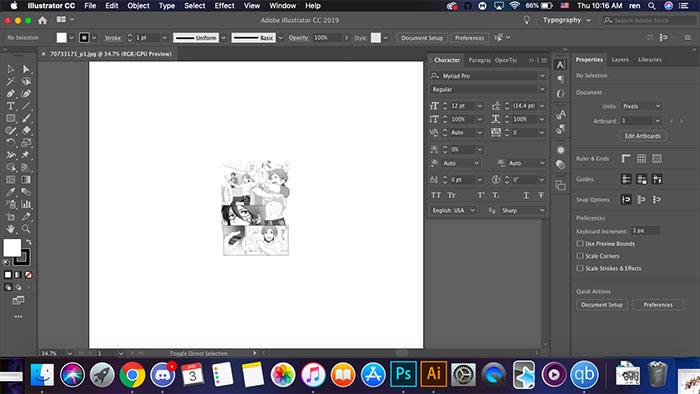Enable Scale Strokes & Effects checkbox
Image resolution: width=700 pixels, height=394 pixels.
[x=580, y=268]
